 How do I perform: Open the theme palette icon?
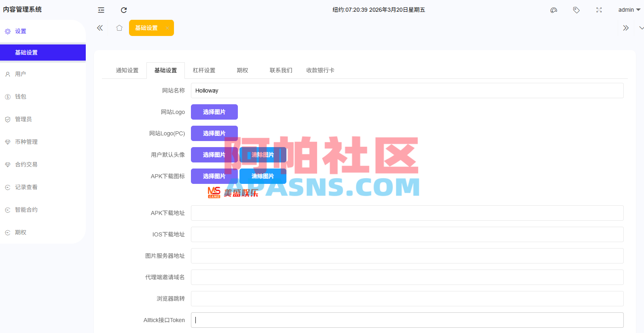tap(554, 10)
